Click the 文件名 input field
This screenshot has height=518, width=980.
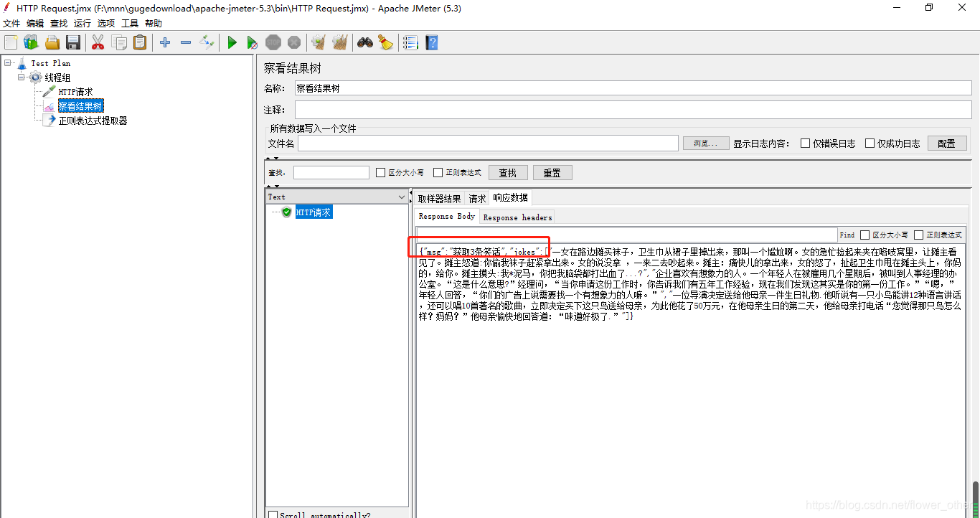pyautogui.click(x=488, y=143)
